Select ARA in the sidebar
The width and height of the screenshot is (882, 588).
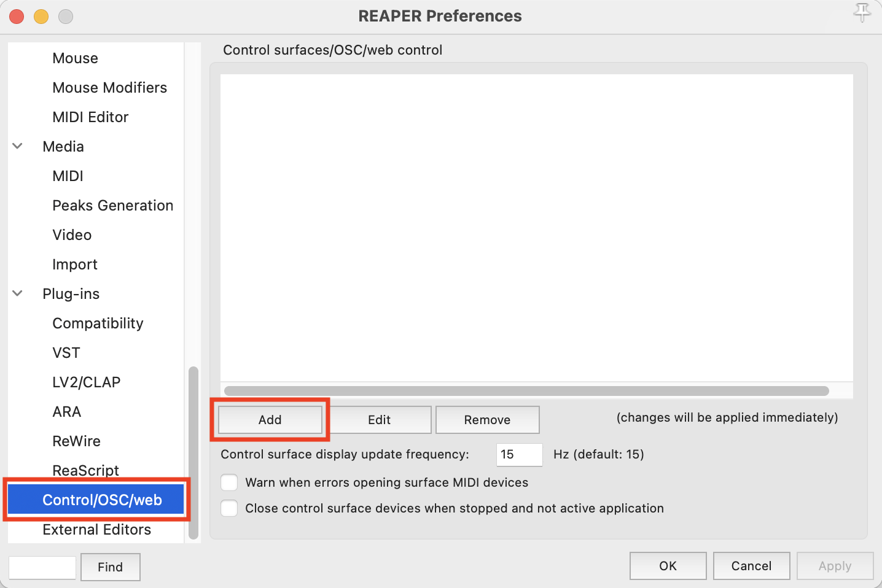tap(66, 412)
